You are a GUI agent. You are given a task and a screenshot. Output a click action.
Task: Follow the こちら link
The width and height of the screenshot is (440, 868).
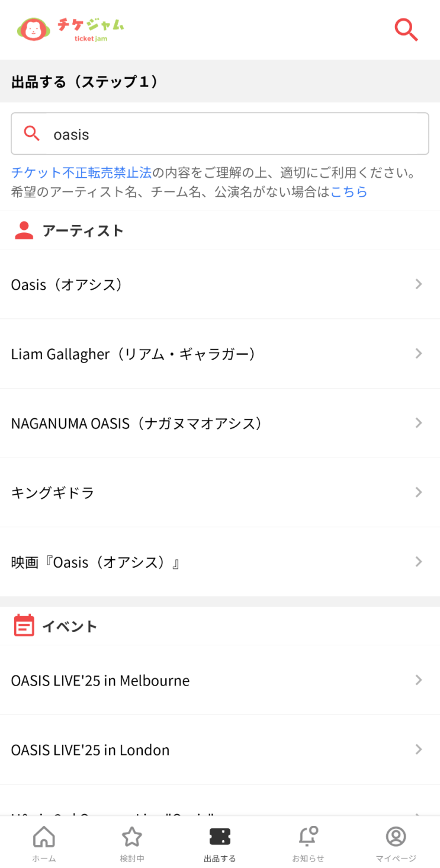pos(349,192)
